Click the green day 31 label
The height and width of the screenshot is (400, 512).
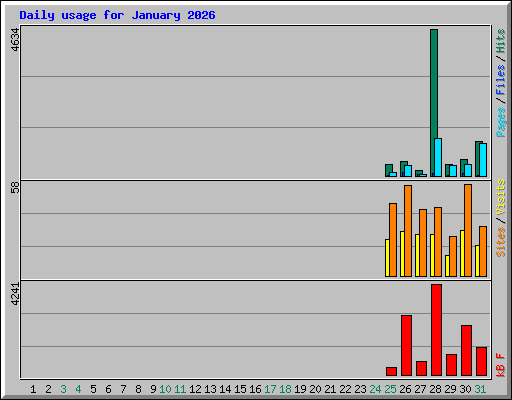coord(480,389)
